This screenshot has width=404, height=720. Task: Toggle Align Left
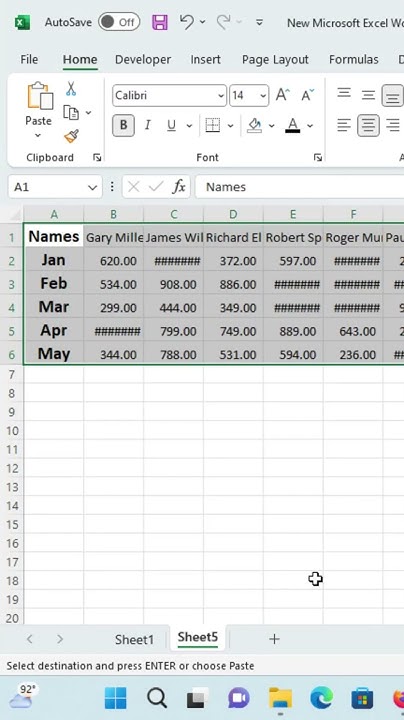point(344,125)
